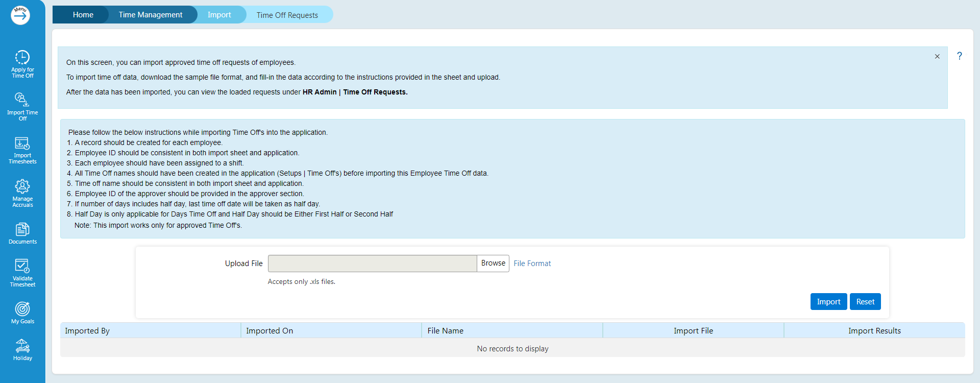
Task: Open the Holiday section
Action: click(22, 350)
